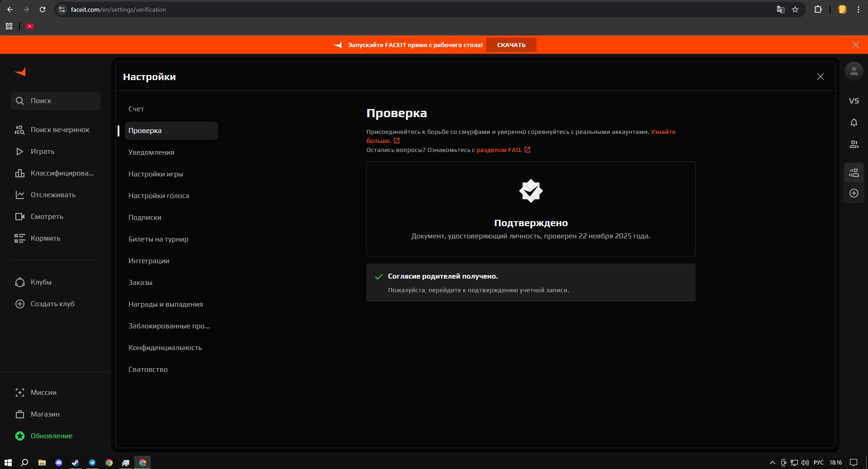Screen dimensions: 868x469
Task: Select the Privacy (Конфиденциальность) settings section
Action: coord(165,348)
